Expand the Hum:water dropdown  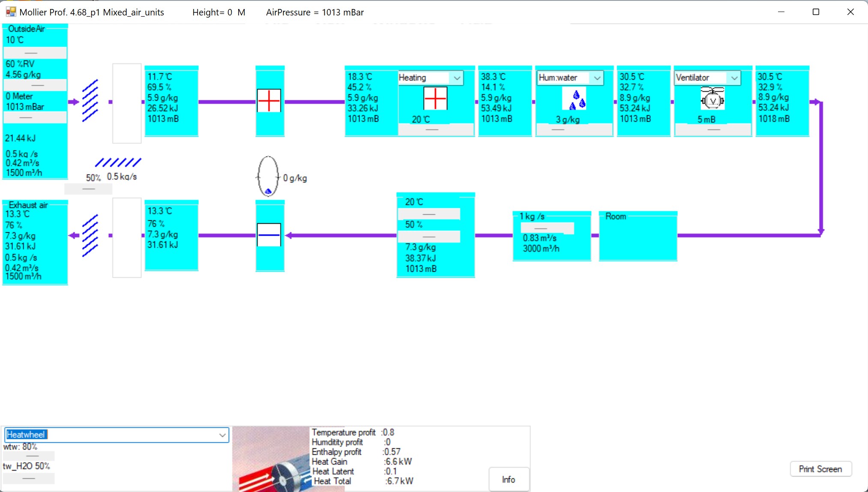(597, 78)
